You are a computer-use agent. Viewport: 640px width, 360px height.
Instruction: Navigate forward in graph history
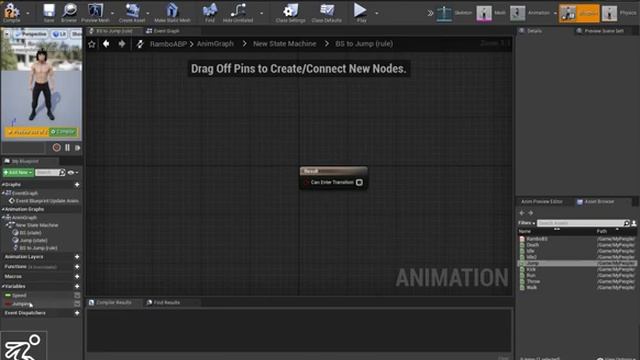[x=122, y=44]
